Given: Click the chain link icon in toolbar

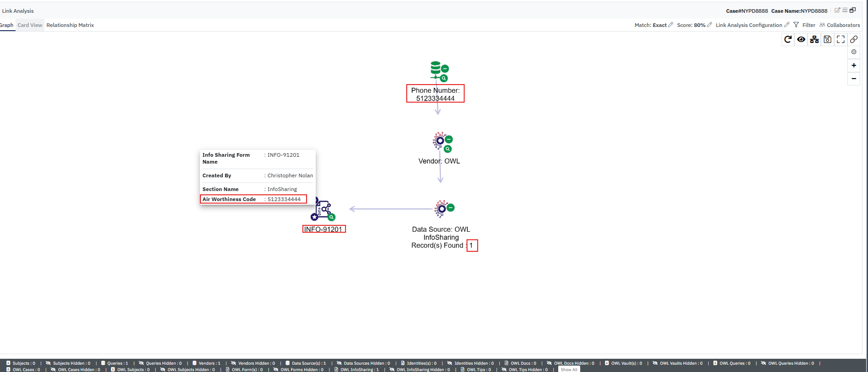Looking at the screenshot, I should click(854, 40).
